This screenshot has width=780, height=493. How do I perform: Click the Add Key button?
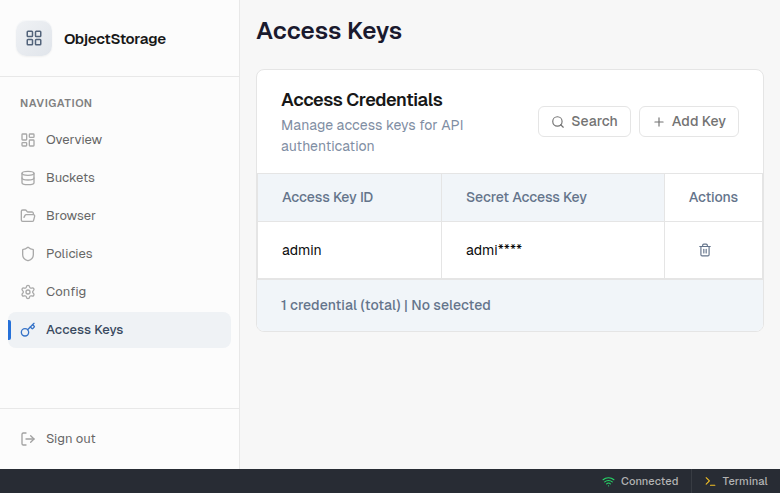[688, 121]
